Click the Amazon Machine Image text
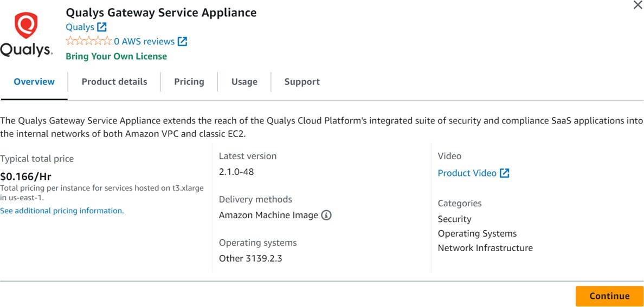The image size is (644, 307). (x=269, y=215)
